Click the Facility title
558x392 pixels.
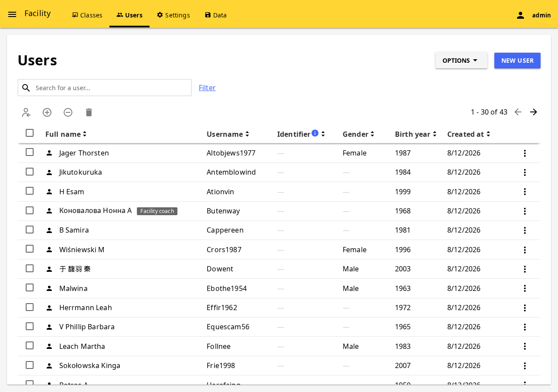[x=37, y=14]
